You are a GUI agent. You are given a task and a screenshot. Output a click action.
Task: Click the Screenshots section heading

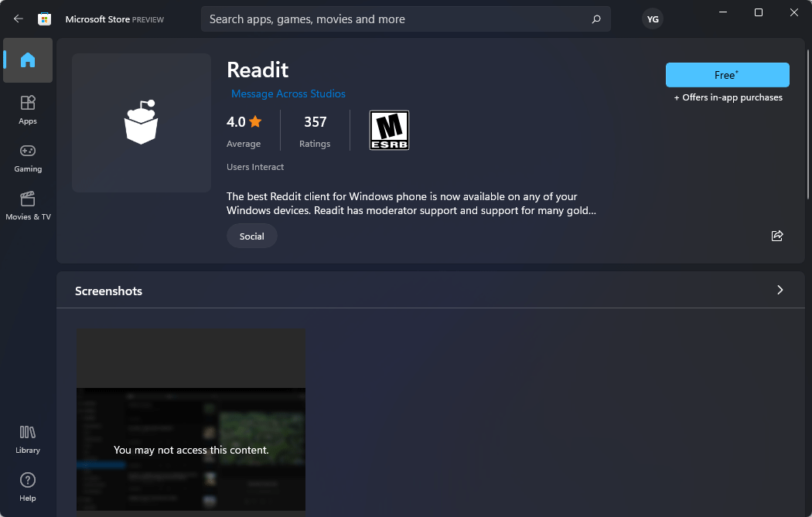(109, 291)
